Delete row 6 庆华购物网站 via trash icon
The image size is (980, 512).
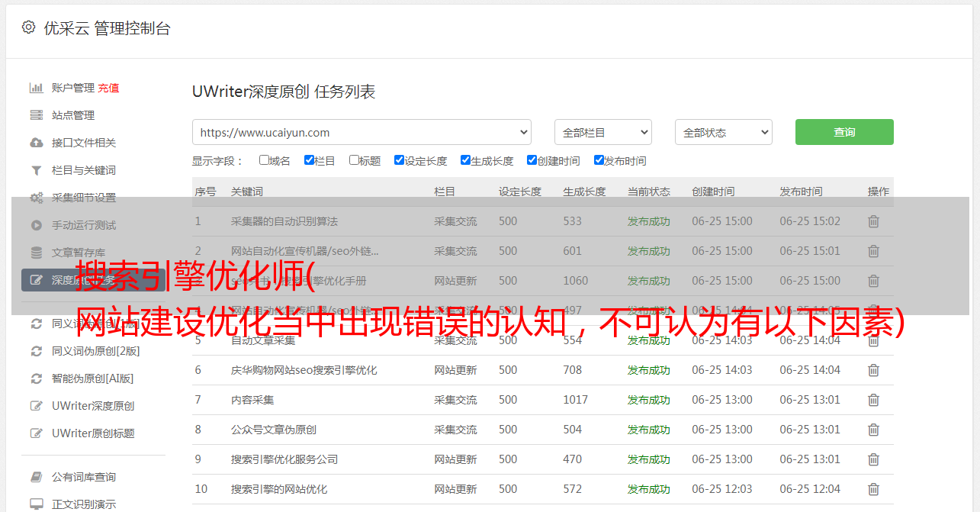tap(873, 370)
